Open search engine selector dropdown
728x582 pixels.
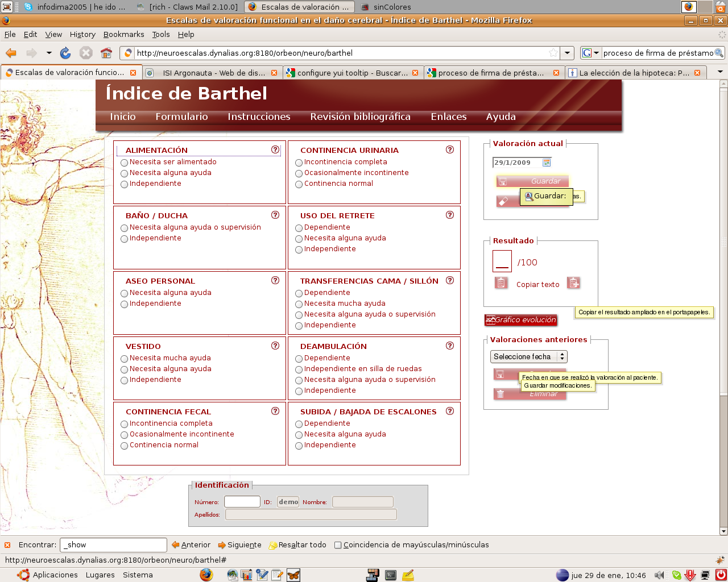(590, 53)
